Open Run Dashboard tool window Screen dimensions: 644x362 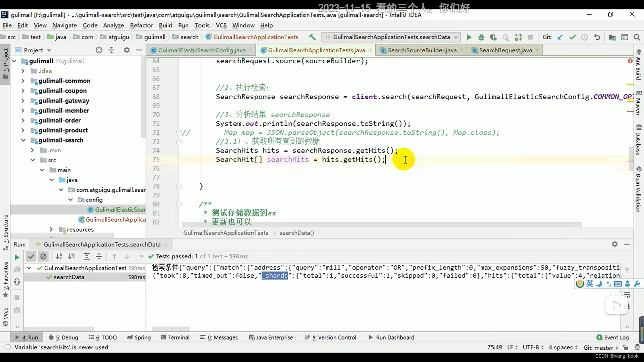click(x=391, y=337)
